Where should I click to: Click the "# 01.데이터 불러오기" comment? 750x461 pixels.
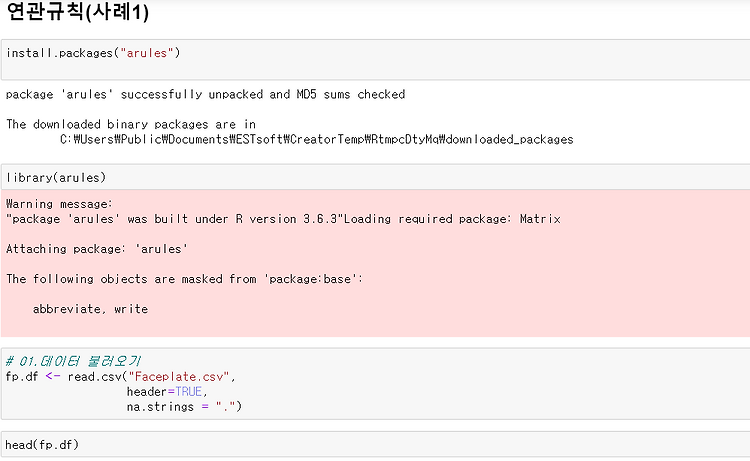73,361
